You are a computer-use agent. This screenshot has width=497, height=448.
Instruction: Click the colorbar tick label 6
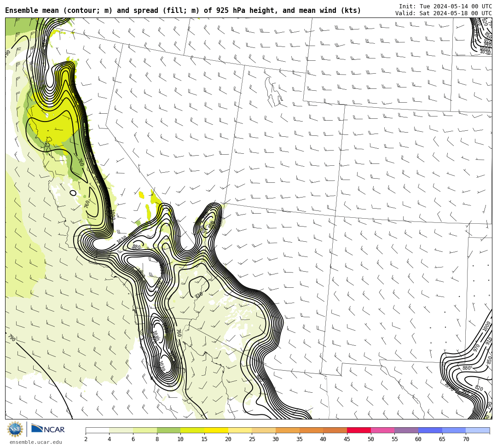point(133,439)
